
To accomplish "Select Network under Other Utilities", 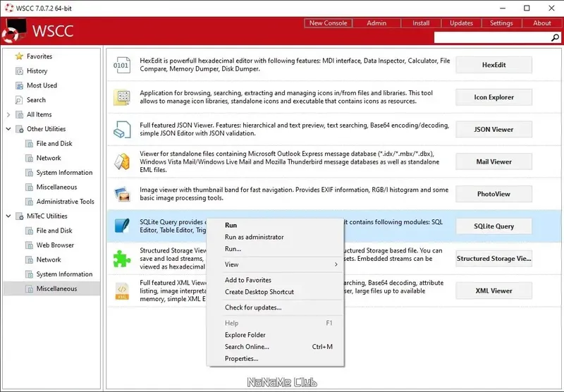I will (49, 158).
